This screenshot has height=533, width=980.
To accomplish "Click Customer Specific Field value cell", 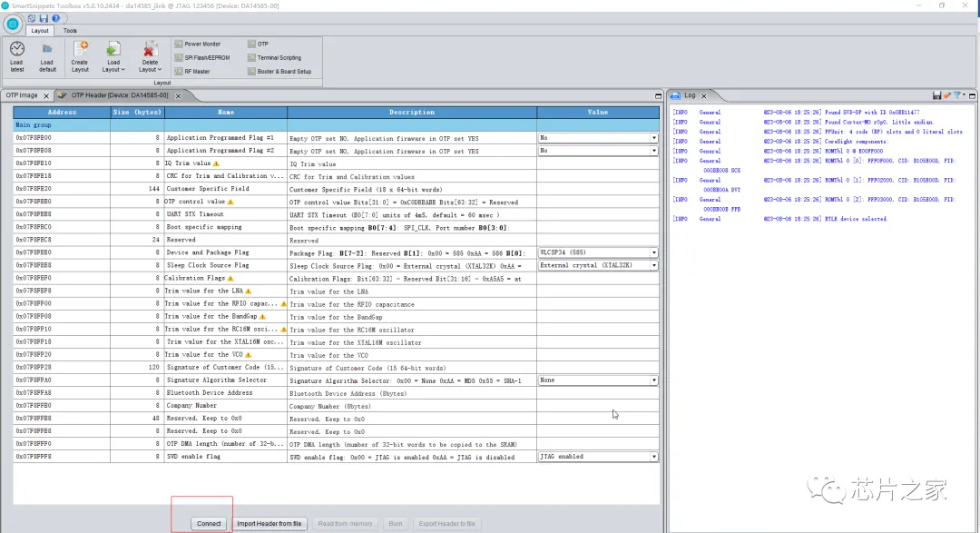I will (598, 189).
